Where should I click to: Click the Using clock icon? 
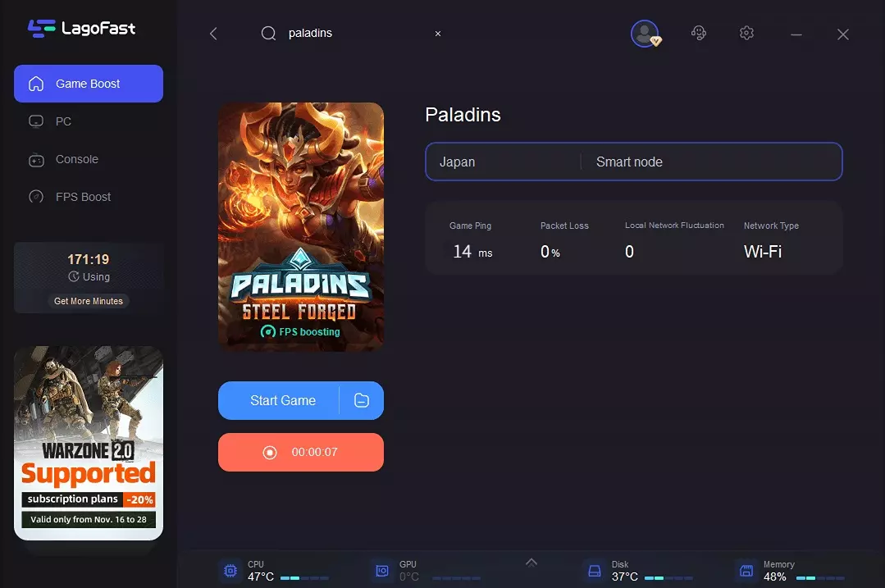tap(73, 276)
